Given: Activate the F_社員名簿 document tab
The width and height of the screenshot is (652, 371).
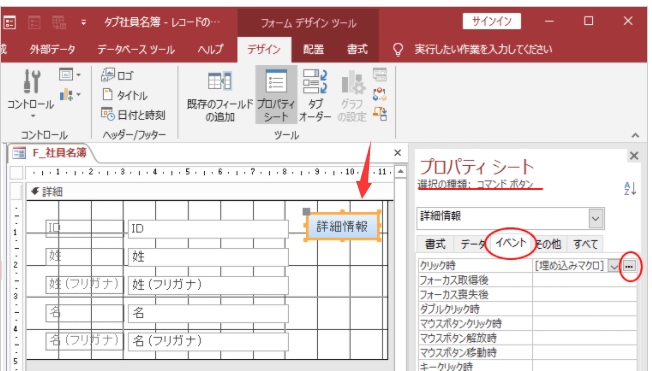Looking at the screenshot, I should pos(52,153).
